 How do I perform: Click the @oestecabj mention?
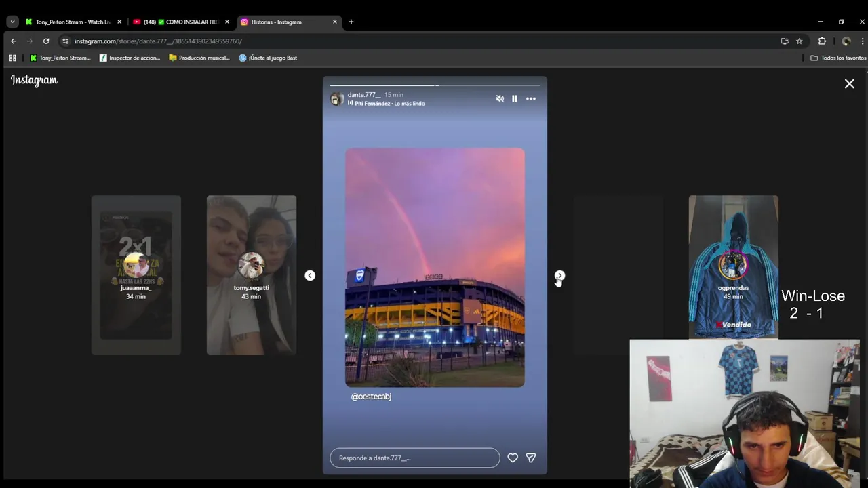pos(371,396)
